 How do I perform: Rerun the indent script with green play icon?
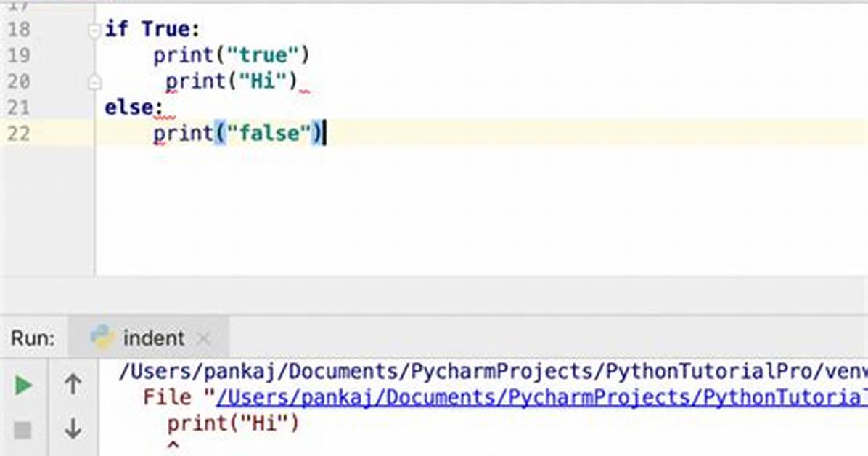(22, 385)
